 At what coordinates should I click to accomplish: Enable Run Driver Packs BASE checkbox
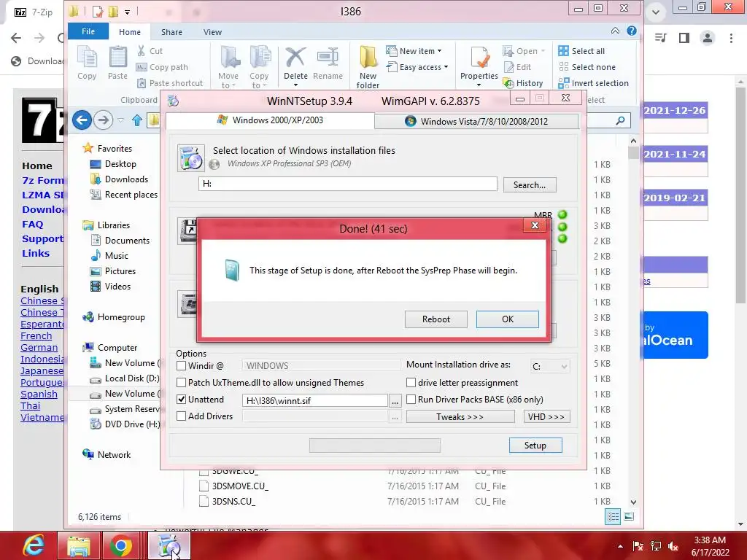coord(411,399)
